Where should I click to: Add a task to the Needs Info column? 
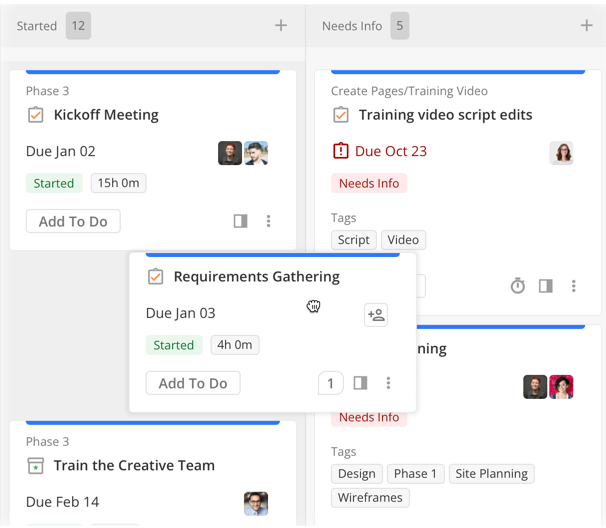pyautogui.click(x=587, y=26)
